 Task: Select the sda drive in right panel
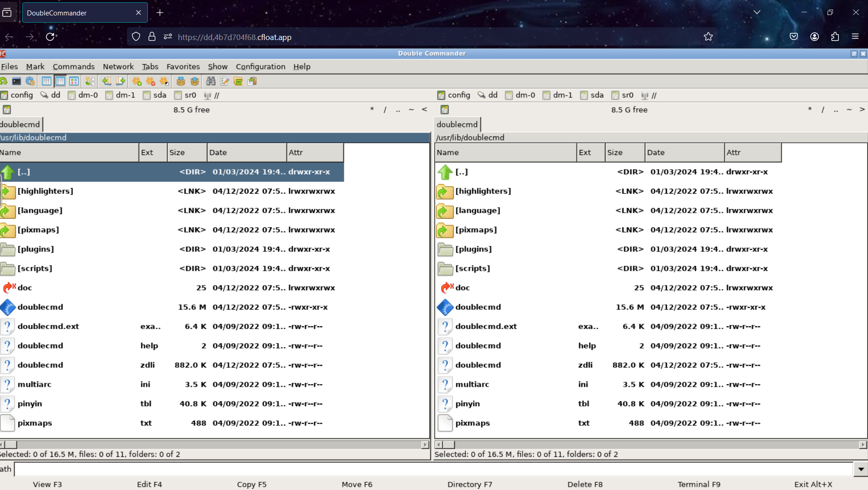pyautogui.click(x=591, y=95)
